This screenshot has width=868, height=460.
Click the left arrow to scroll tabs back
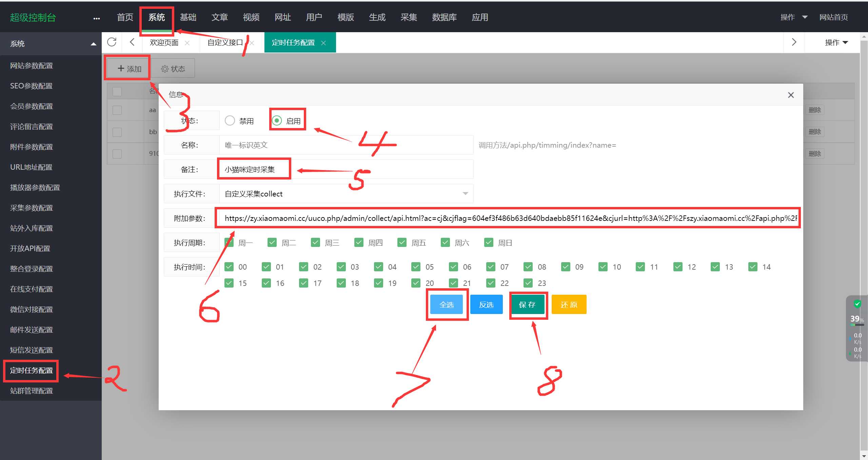[x=132, y=42]
